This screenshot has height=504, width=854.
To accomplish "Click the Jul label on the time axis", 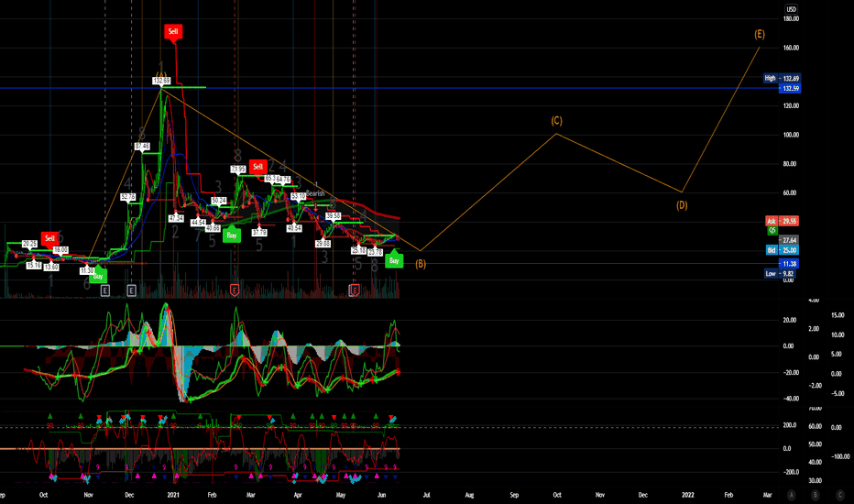I will [x=426, y=495].
